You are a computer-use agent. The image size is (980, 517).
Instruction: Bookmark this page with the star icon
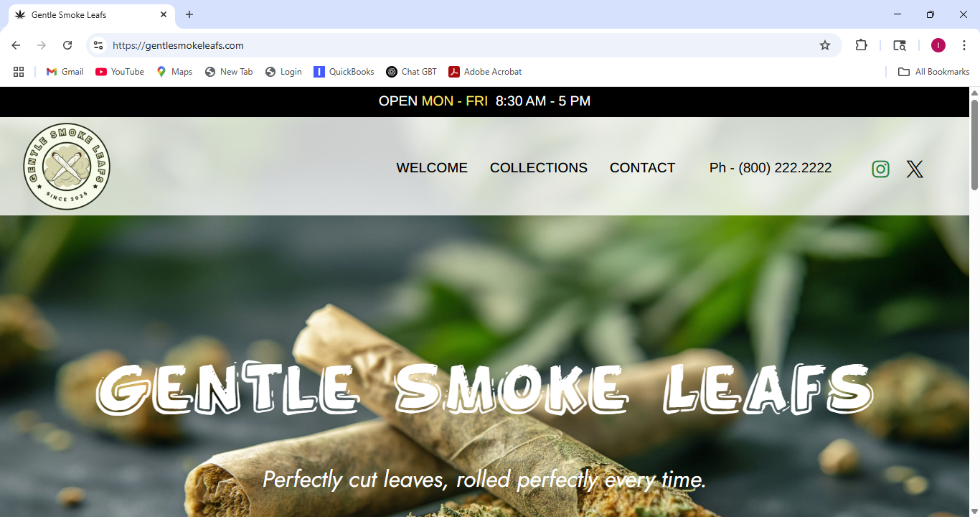click(825, 45)
